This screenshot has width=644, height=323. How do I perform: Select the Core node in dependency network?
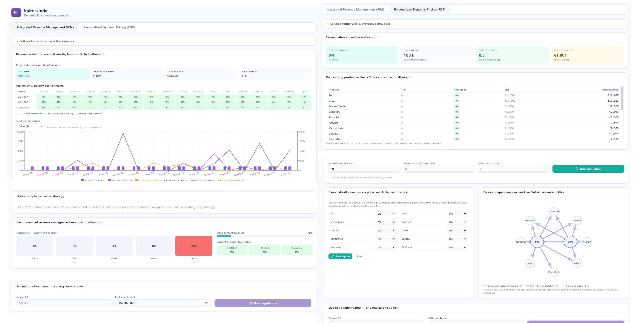pyautogui.click(x=570, y=242)
